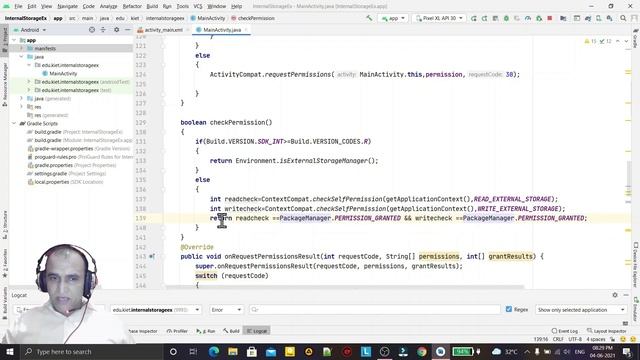Collapse the app module tree node
Image resolution: width=640 pixels, height=360 pixels.
(x=14, y=40)
